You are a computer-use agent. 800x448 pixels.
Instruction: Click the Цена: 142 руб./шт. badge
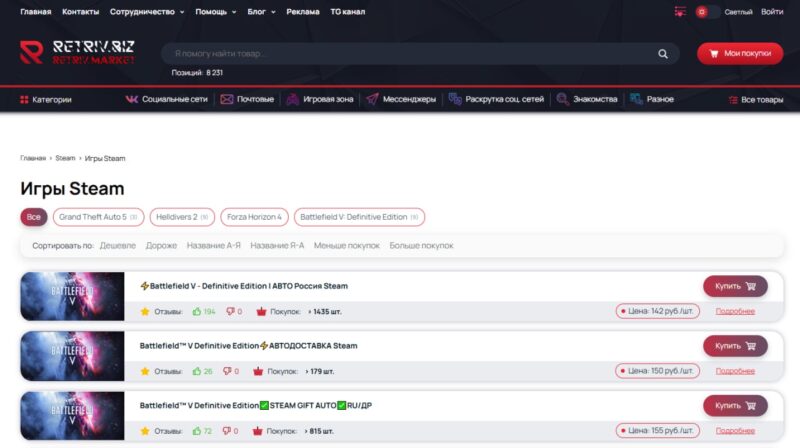pos(658,311)
